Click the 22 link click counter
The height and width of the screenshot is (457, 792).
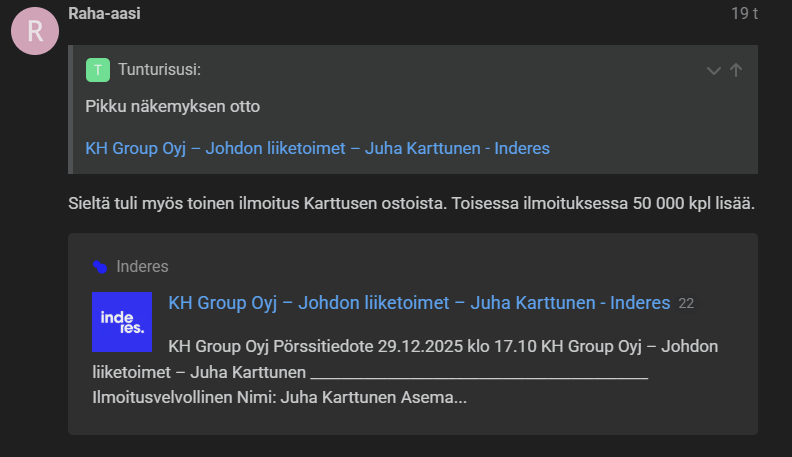[686, 303]
